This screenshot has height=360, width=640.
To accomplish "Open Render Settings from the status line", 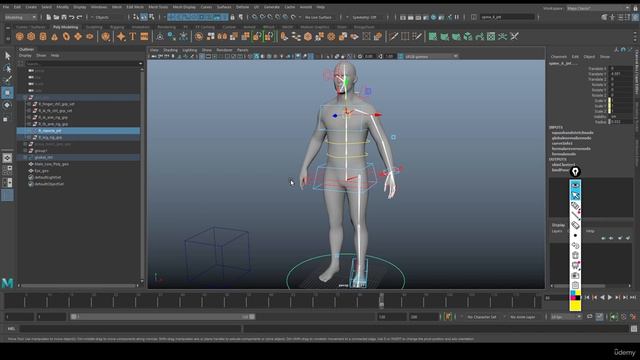I will pos(426,17).
